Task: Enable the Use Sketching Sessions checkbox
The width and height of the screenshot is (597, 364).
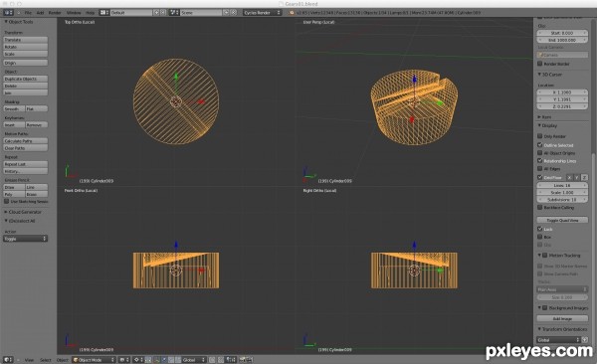Action: pos(7,201)
